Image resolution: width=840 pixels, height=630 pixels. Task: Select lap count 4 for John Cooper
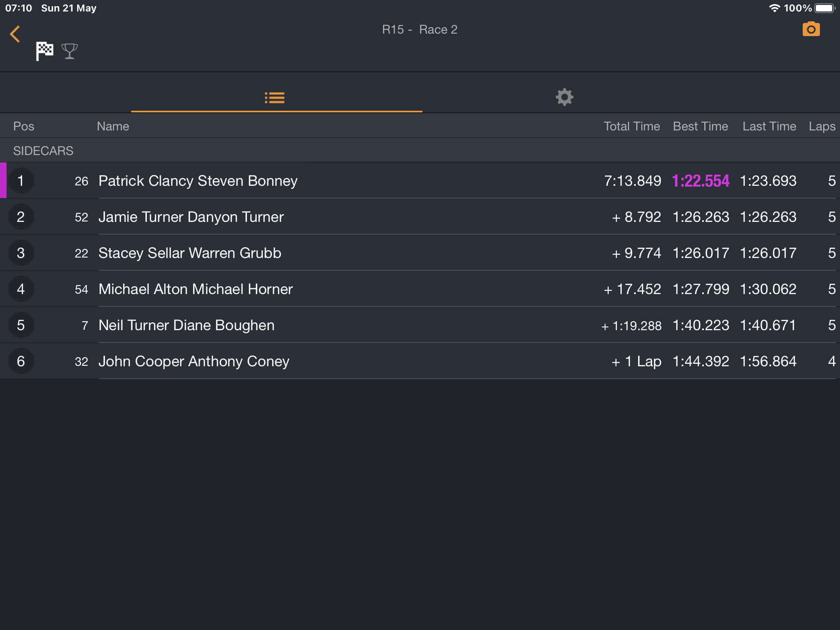(x=832, y=361)
